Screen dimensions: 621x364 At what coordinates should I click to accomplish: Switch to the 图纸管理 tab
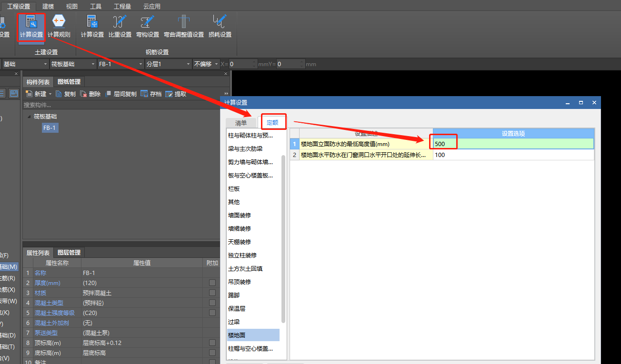(69, 82)
